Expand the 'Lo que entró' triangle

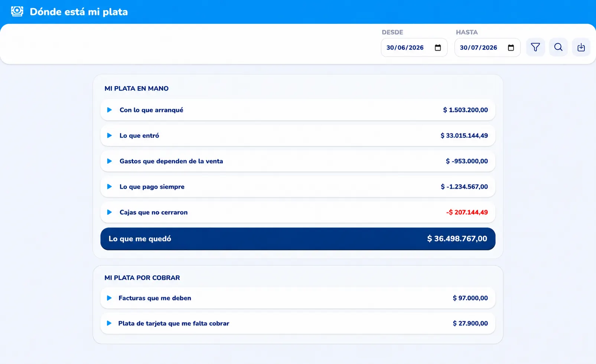110,136
